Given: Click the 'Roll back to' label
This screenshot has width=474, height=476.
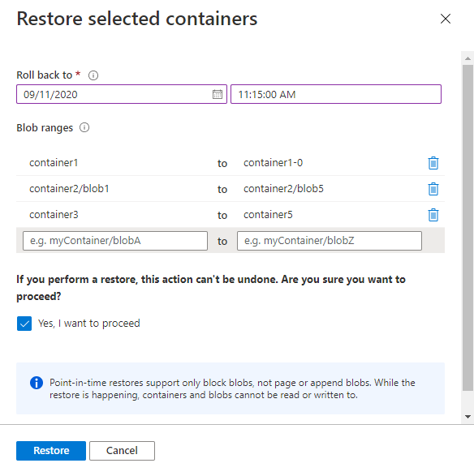Looking at the screenshot, I should 45,75.
